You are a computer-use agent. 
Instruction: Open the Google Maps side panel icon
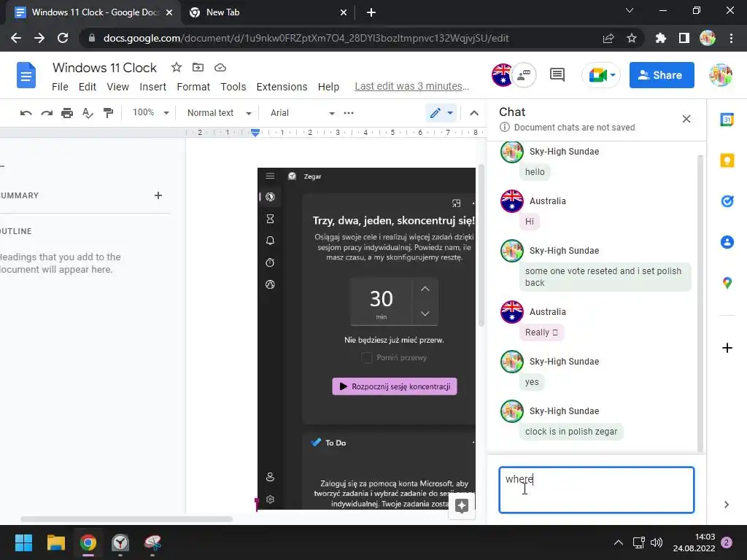point(727,283)
